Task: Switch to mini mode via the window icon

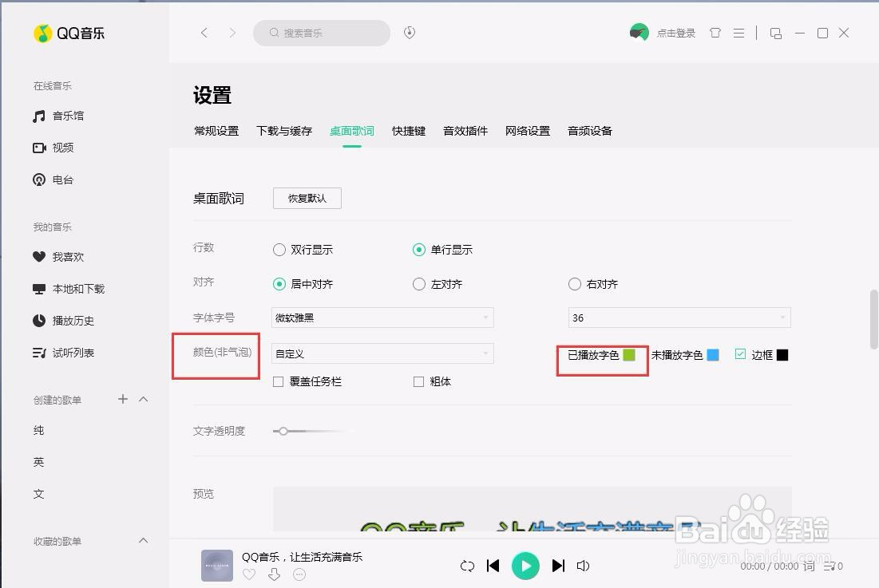Action: [x=775, y=33]
